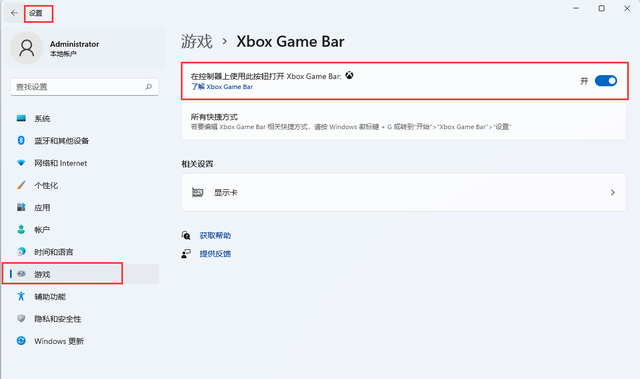Close the Settings window

(x=627, y=8)
